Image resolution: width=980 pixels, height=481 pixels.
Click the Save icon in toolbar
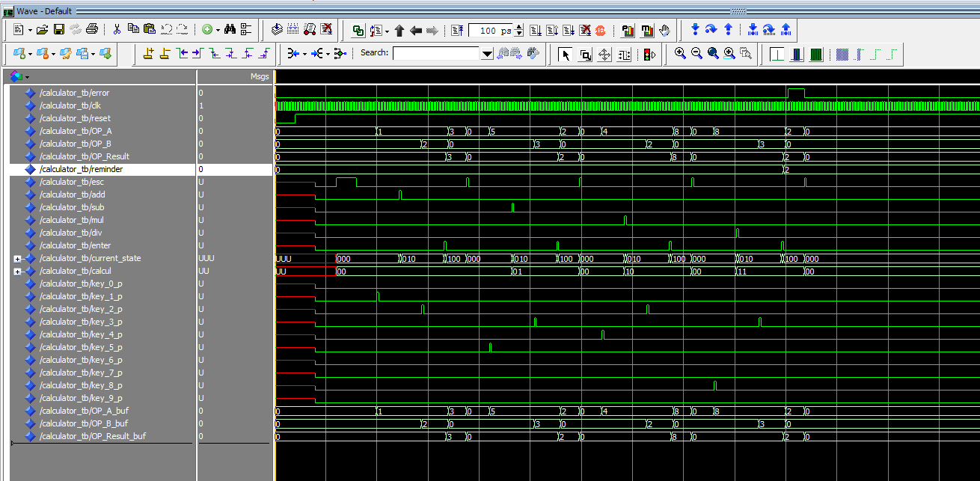tap(58, 30)
